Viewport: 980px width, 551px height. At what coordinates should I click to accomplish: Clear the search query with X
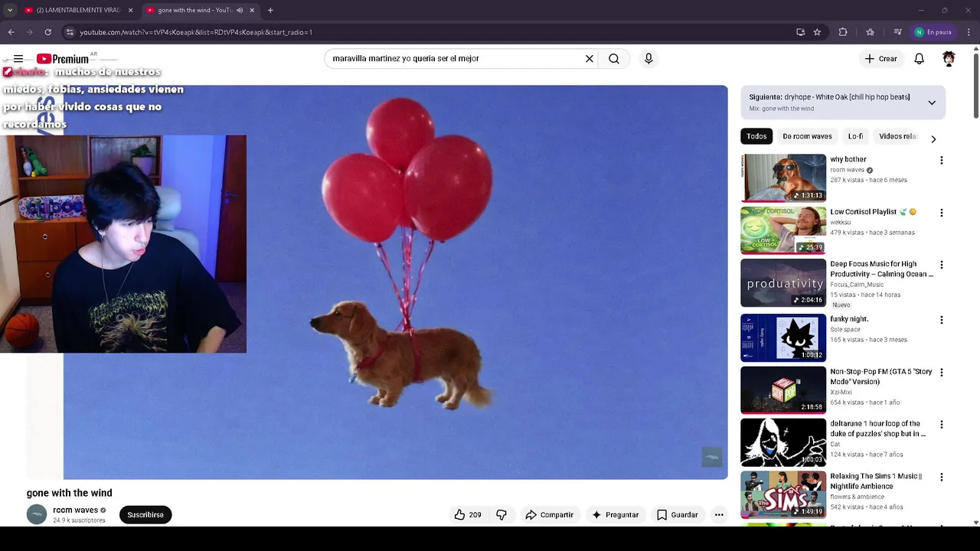pos(590,59)
